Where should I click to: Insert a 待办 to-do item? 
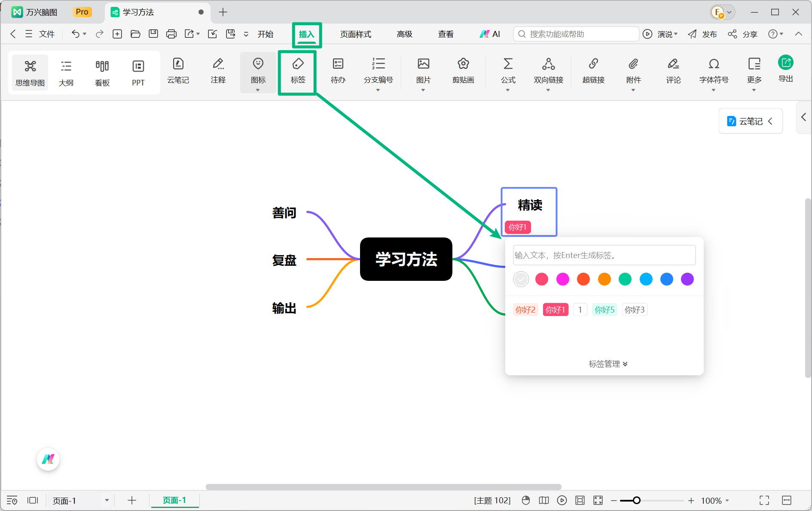click(338, 71)
